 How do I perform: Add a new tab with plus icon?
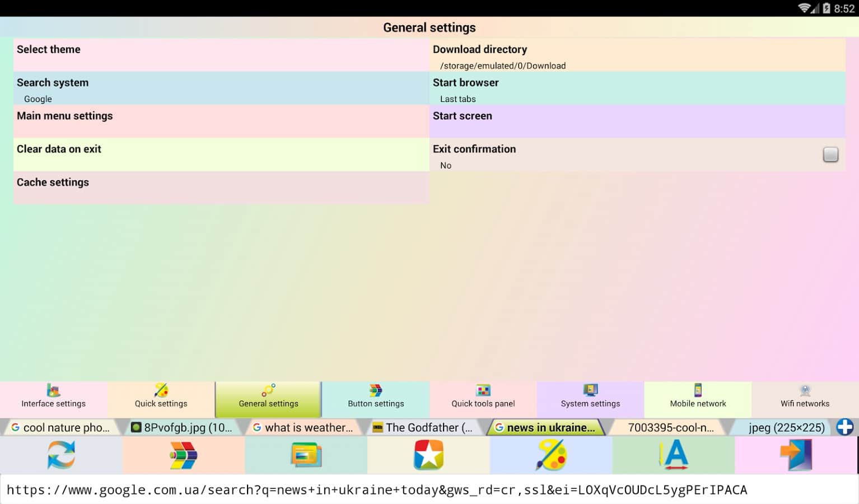(844, 427)
